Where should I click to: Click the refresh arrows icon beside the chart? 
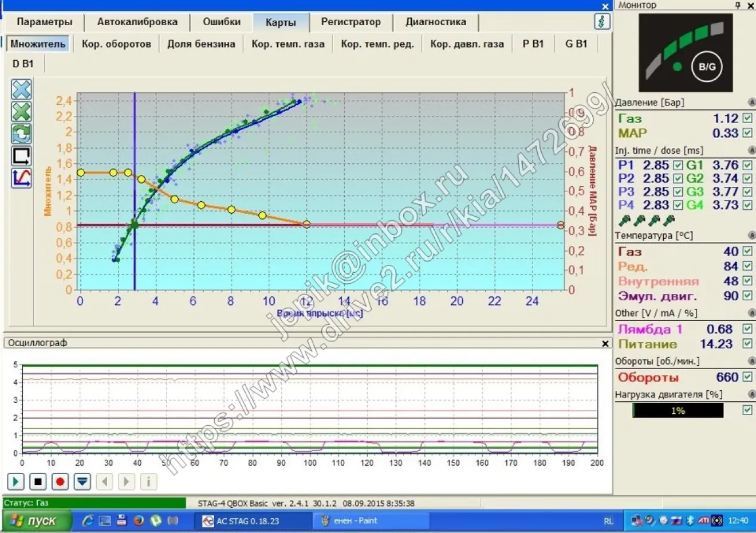21,134
